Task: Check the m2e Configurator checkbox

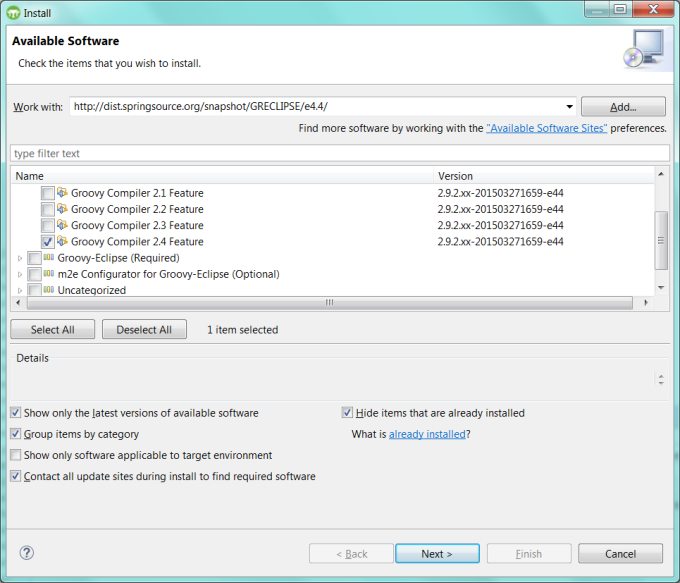Action: [x=34, y=274]
